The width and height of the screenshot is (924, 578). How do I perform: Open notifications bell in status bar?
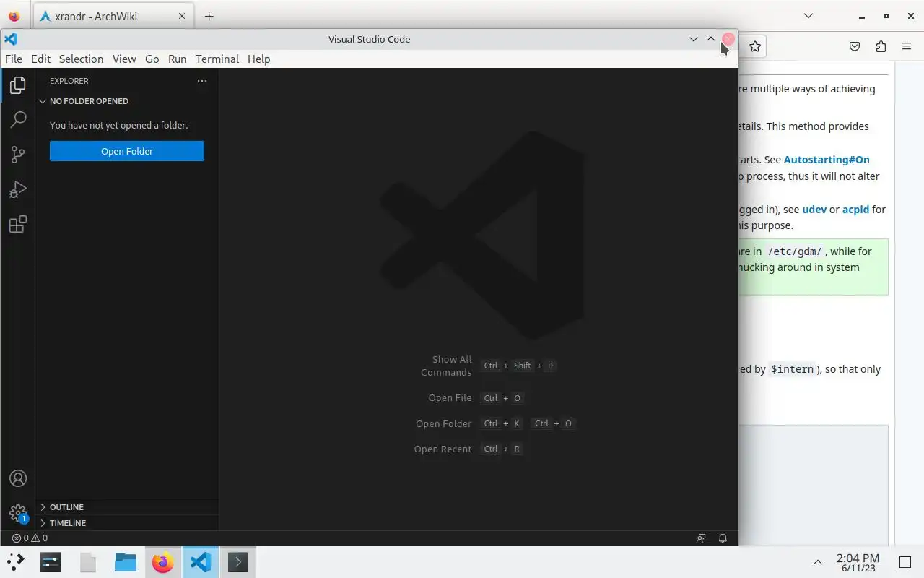[723, 538]
